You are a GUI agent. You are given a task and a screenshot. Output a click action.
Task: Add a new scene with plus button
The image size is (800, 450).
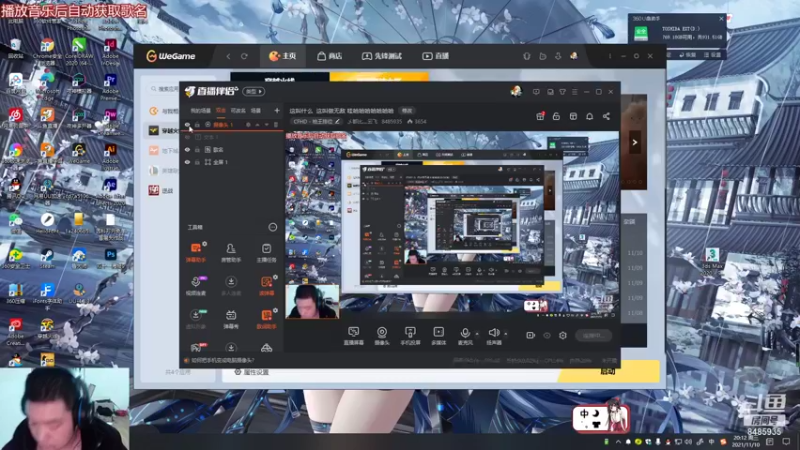tap(277, 110)
